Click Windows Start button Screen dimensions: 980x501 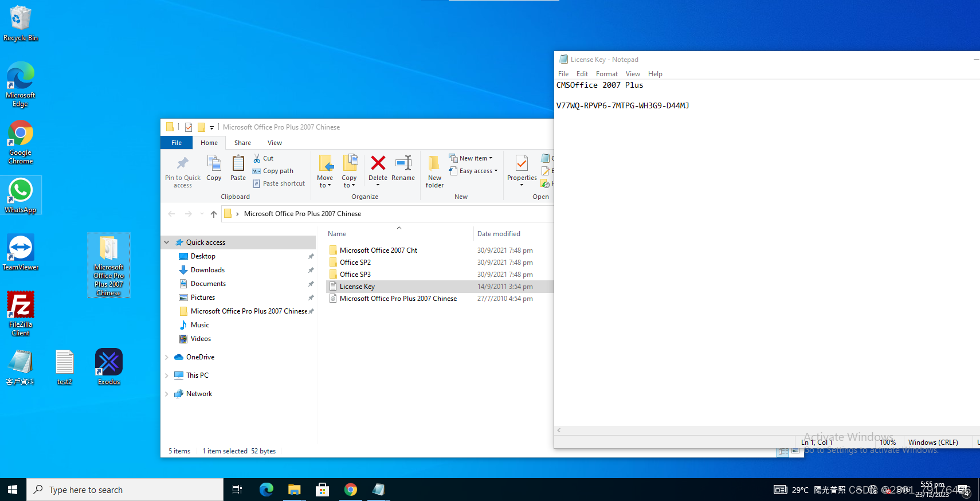coord(13,490)
